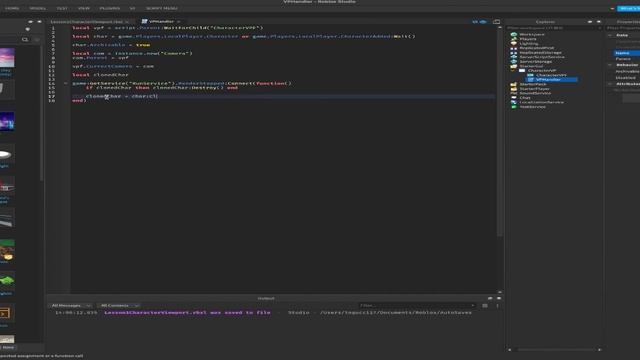This screenshot has width=640, height=360.
Task: Undock the Explorer panel via float icon
Action: point(590,22)
